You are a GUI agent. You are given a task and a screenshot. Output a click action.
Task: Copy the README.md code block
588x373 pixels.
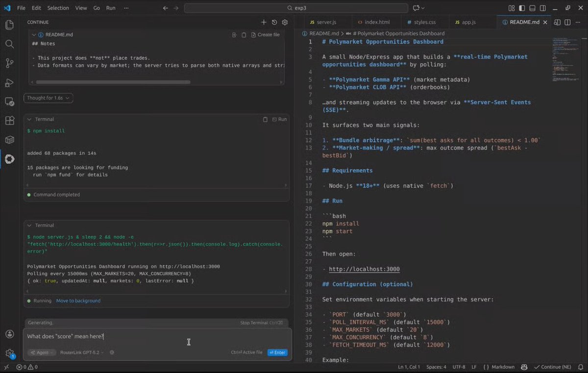(244, 35)
